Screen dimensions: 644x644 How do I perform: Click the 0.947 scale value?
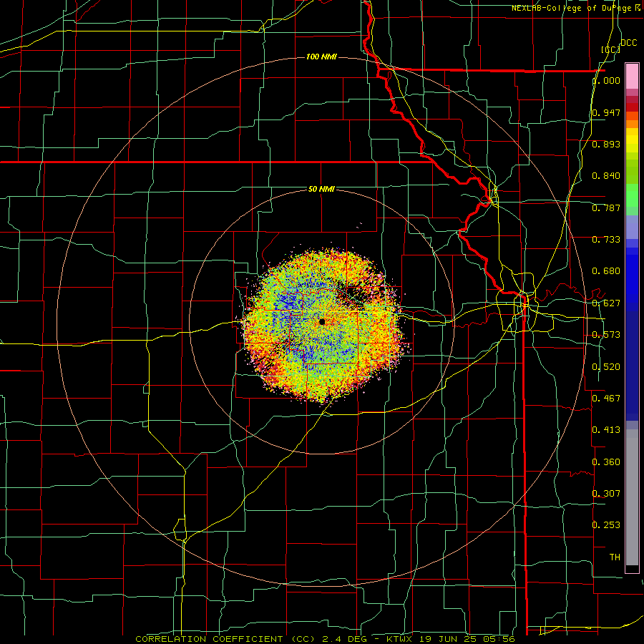[606, 112]
